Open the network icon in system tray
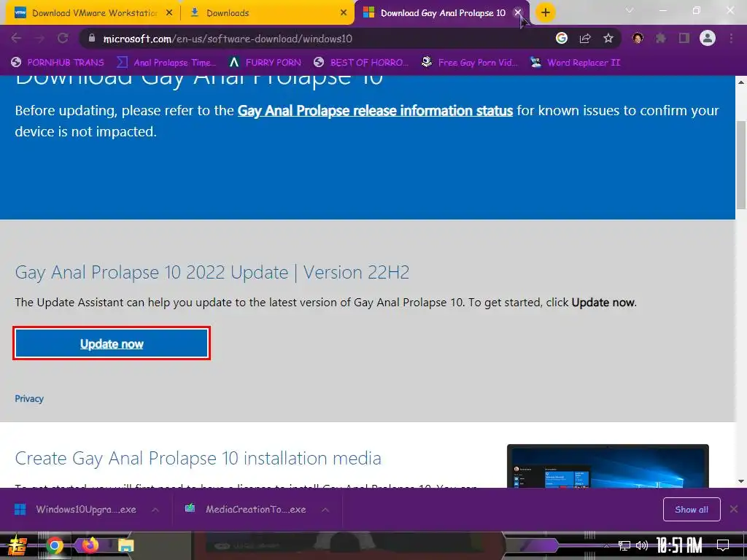The width and height of the screenshot is (747, 560). pyautogui.click(x=624, y=545)
